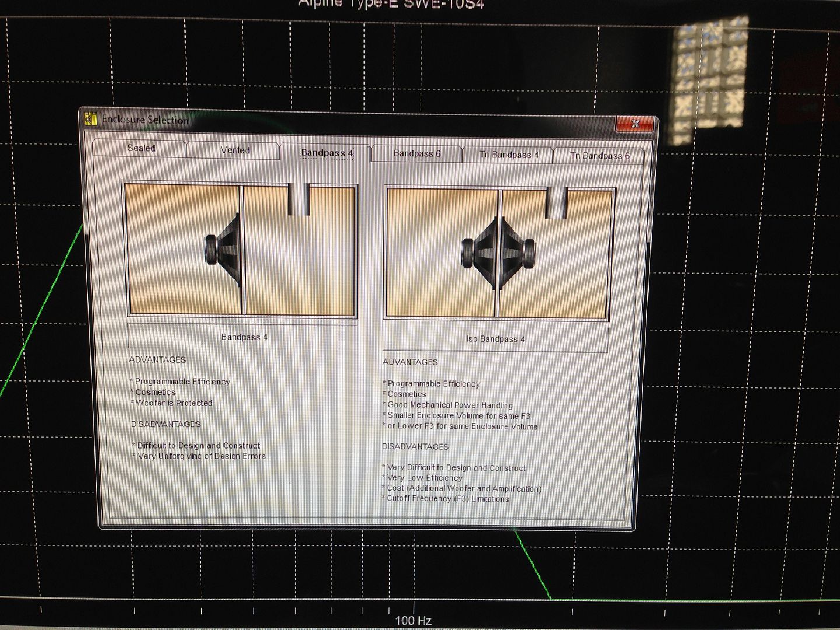
Task: Switch to the Vented tab
Action: point(235,150)
